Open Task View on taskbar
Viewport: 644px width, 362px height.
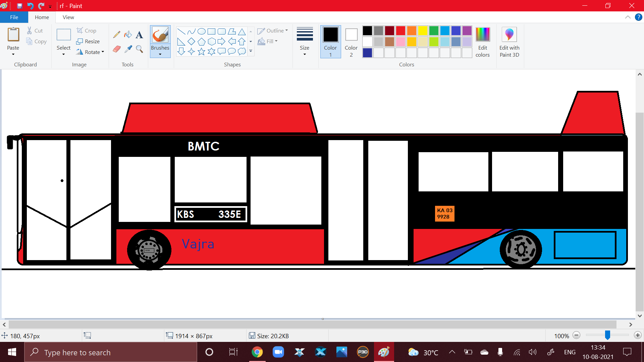click(x=233, y=352)
